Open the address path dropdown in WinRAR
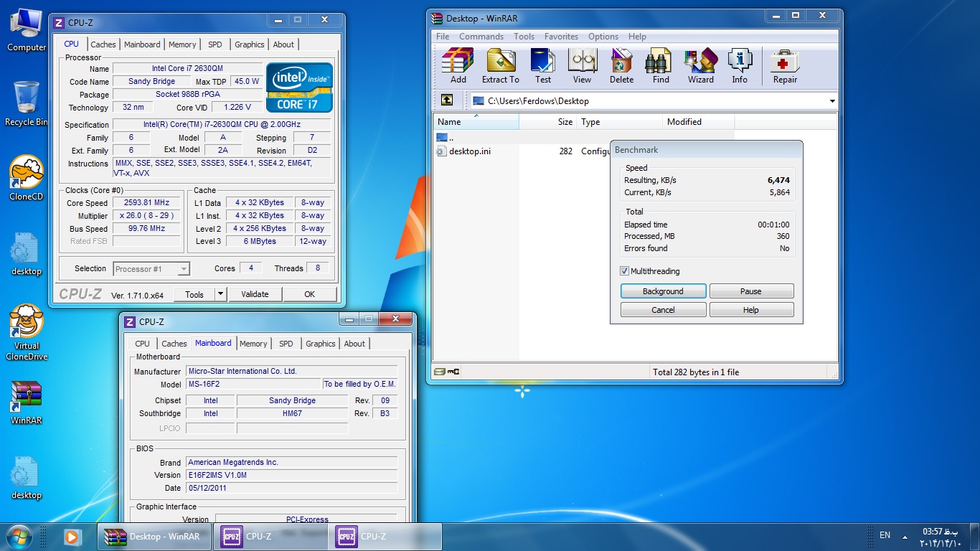Screen dimensions: 980x551 832,101
